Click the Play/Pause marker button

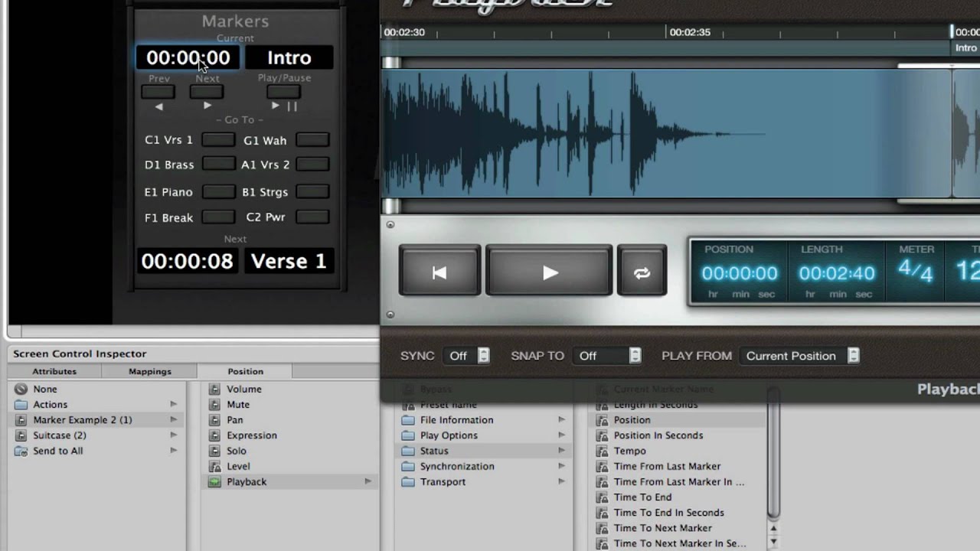(x=283, y=92)
